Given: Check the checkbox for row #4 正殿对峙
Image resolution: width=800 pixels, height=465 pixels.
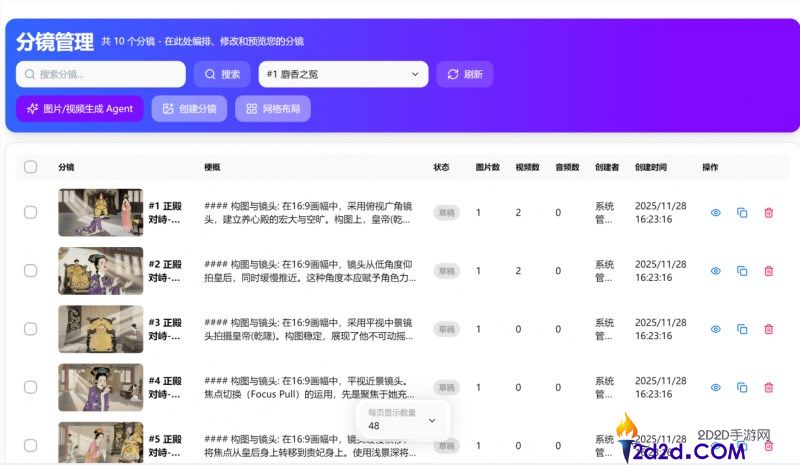Looking at the screenshot, I should point(31,387).
